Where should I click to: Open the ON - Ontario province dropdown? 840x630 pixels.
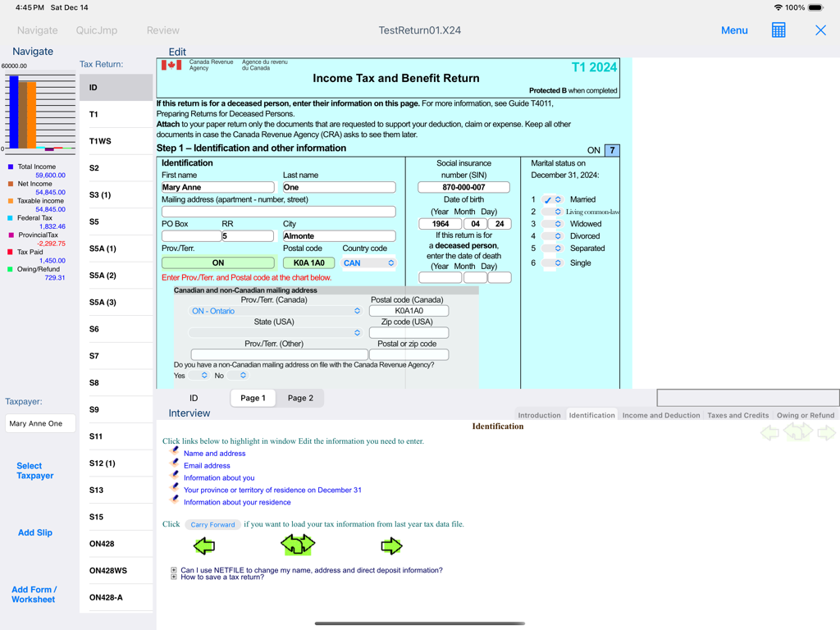pyautogui.click(x=279, y=310)
